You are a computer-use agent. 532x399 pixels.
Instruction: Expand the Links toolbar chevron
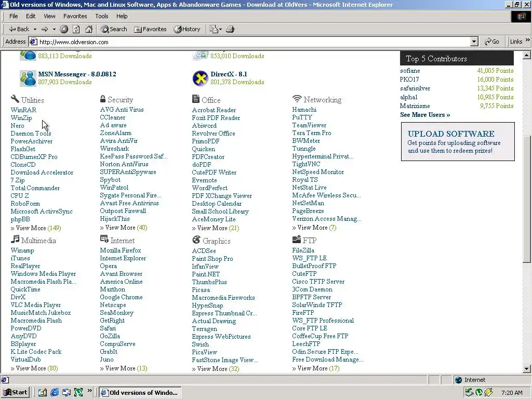[528, 40]
